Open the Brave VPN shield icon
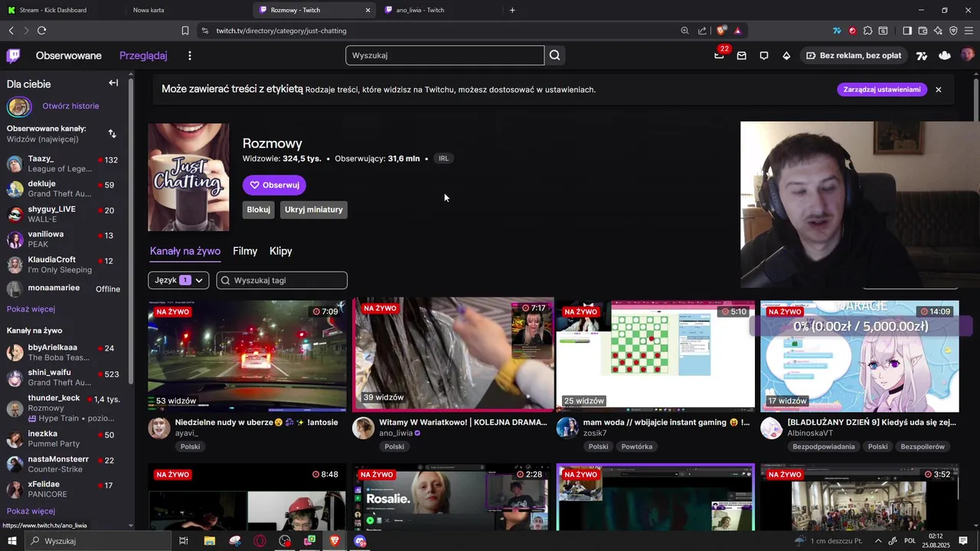 coord(953,31)
